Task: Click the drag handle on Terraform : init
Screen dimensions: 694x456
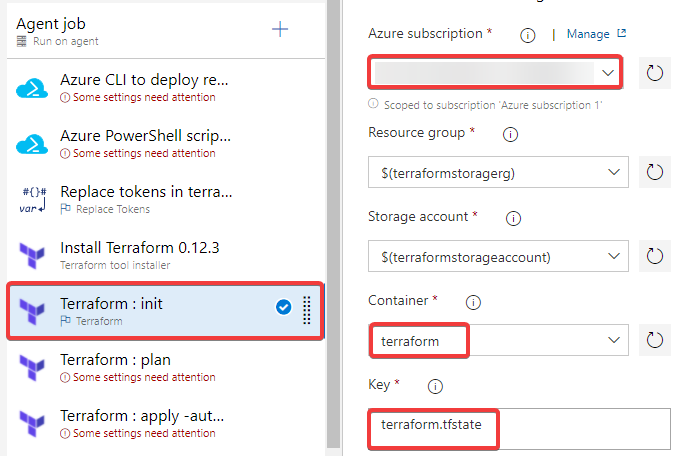Action: [306, 310]
